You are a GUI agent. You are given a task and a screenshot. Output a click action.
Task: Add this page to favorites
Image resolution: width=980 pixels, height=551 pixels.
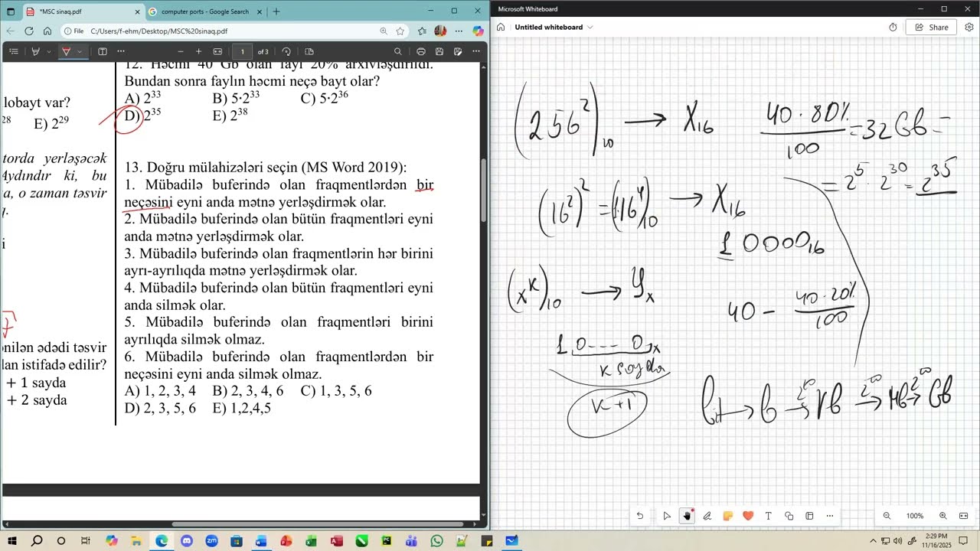(x=400, y=31)
